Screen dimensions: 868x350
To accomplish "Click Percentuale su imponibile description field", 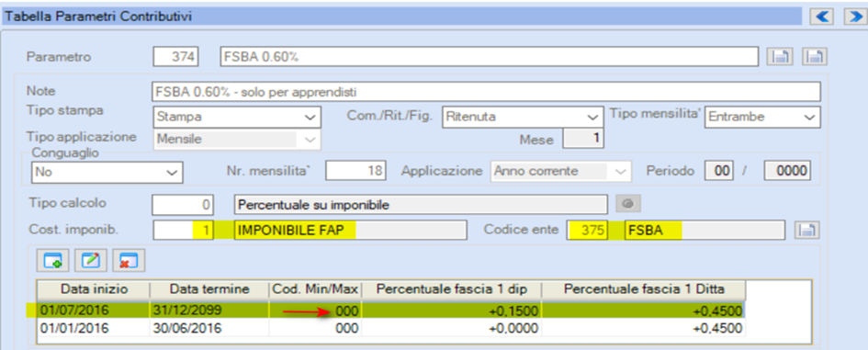I will (x=420, y=205).
